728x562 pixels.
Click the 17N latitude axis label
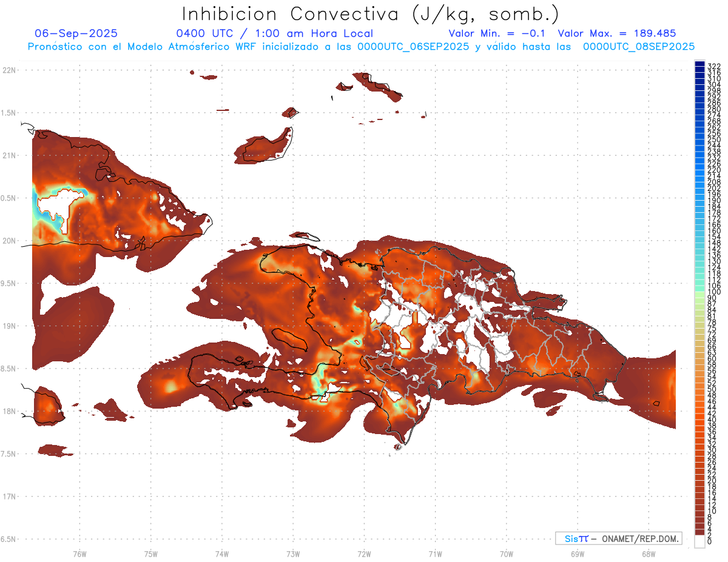(x=10, y=497)
